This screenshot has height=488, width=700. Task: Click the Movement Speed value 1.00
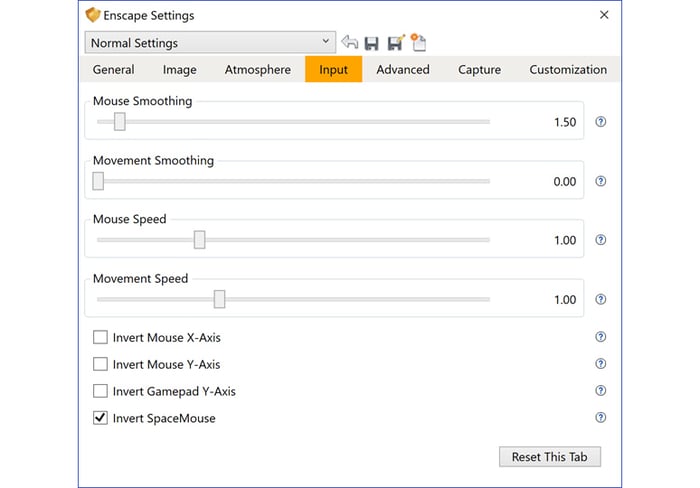coord(565,300)
